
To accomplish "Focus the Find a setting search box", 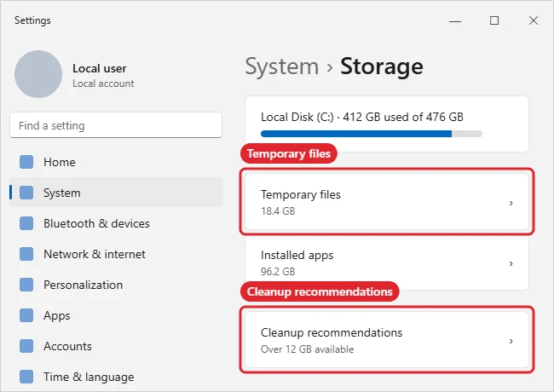I will (x=116, y=125).
